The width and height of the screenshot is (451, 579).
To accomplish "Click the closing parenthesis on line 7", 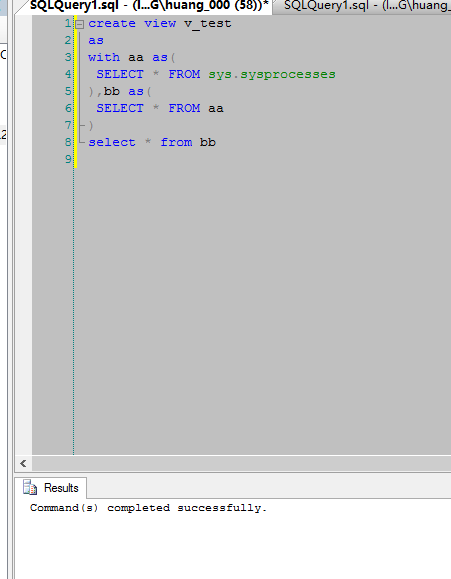I will click(91, 126).
